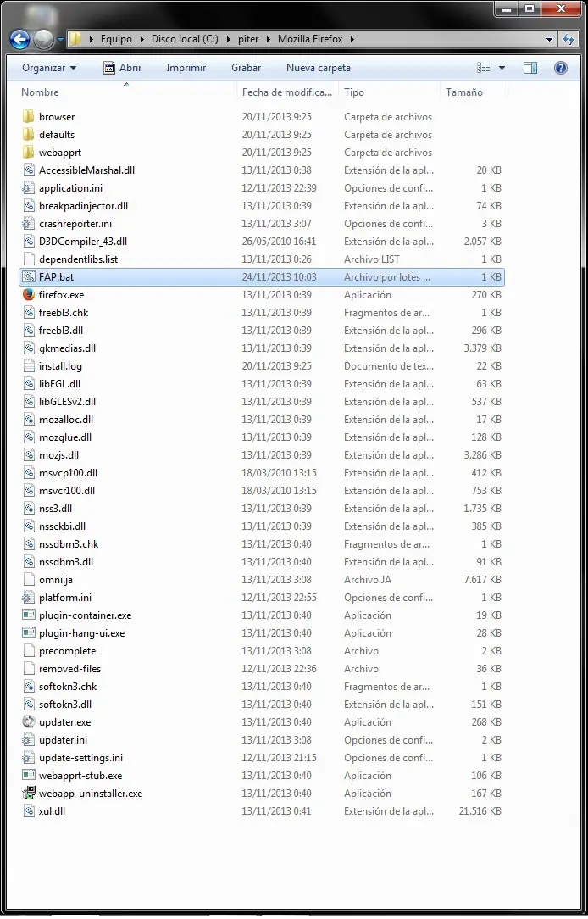Select the omni.ja blank file icon
Screen dimensions: 588x919
29,580
